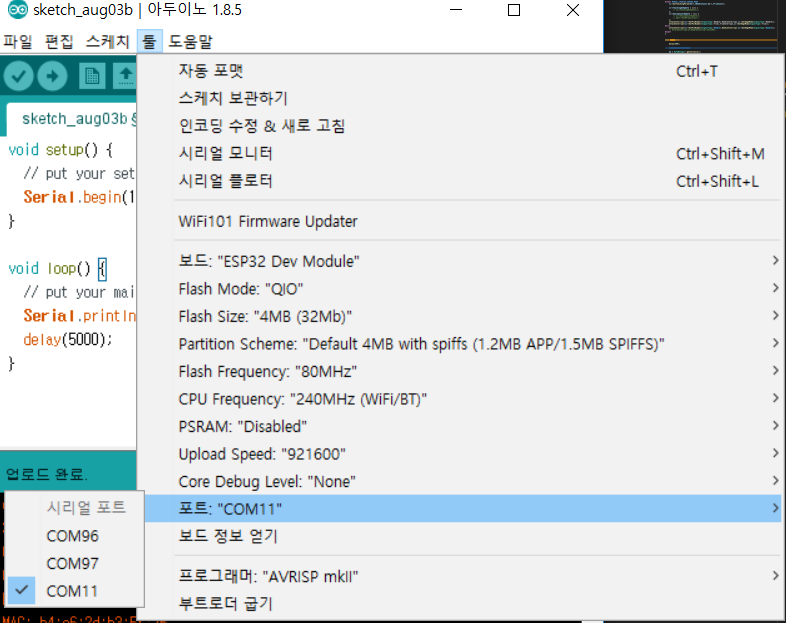This screenshot has height=623, width=786.
Task: Maximize the Arduino window
Action: pos(514,10)
